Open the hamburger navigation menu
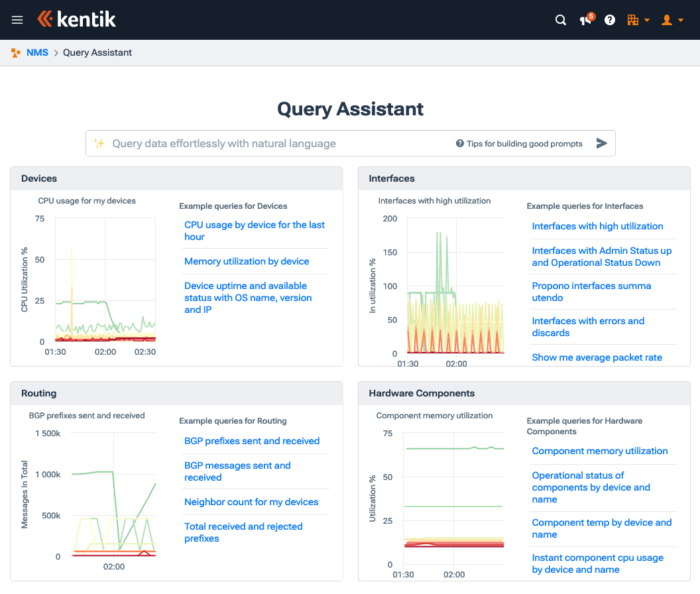 tap(17, 20)
